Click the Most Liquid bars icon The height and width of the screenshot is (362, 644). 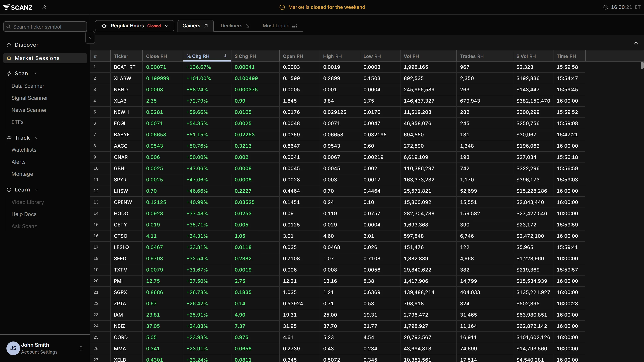(295, 26)
